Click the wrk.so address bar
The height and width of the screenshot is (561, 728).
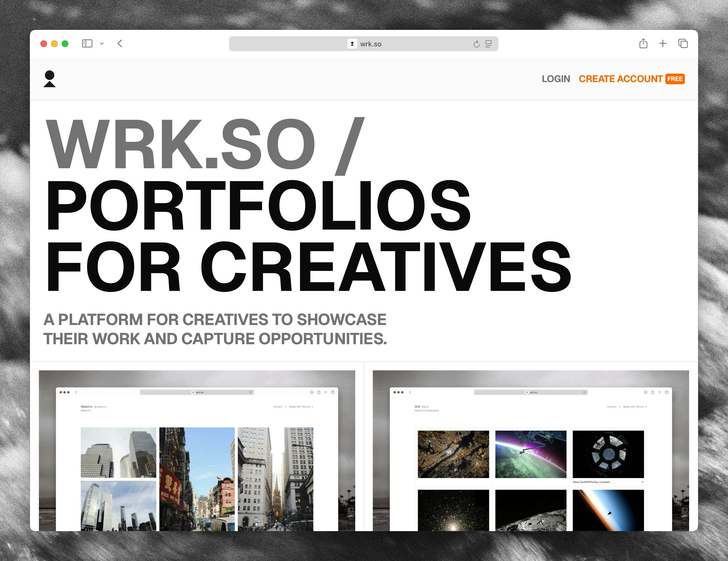click(363, 44)
